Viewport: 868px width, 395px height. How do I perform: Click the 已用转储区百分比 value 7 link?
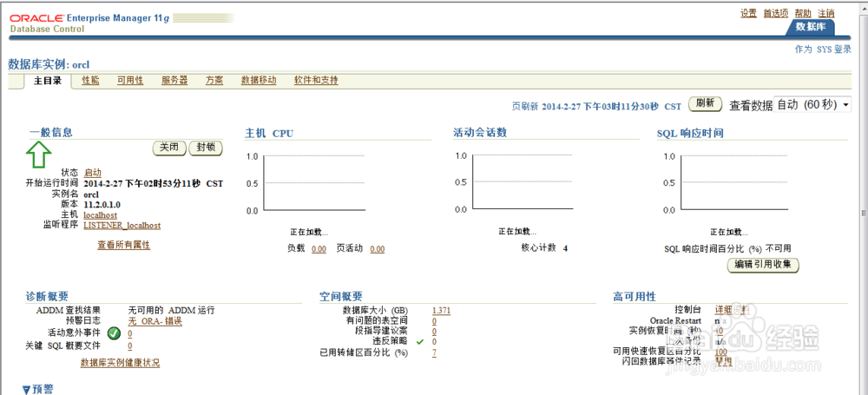(x=435, y=352)
